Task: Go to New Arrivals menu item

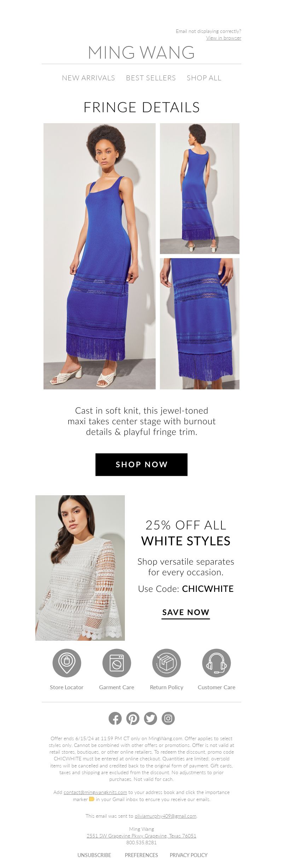Action: (88, 78)
